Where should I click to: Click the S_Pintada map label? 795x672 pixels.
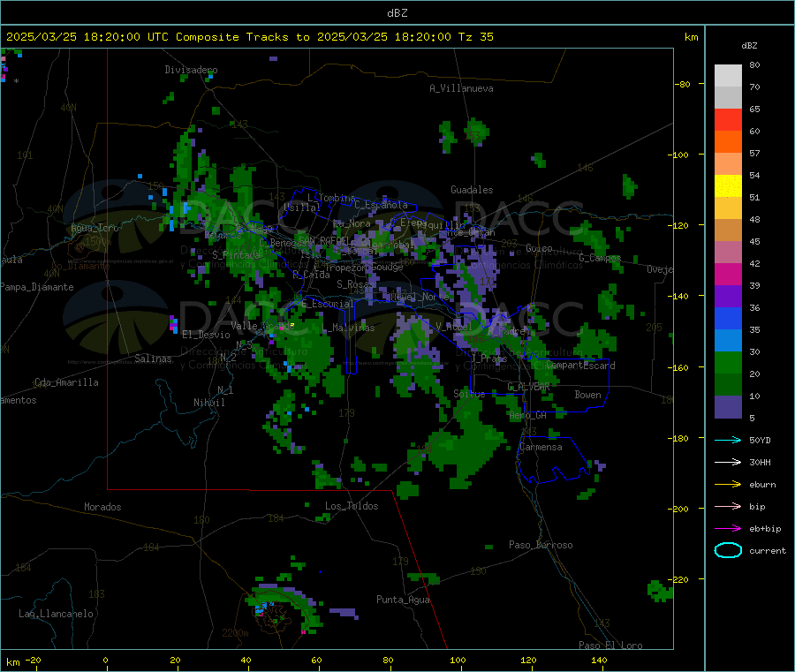click(236, 255)
